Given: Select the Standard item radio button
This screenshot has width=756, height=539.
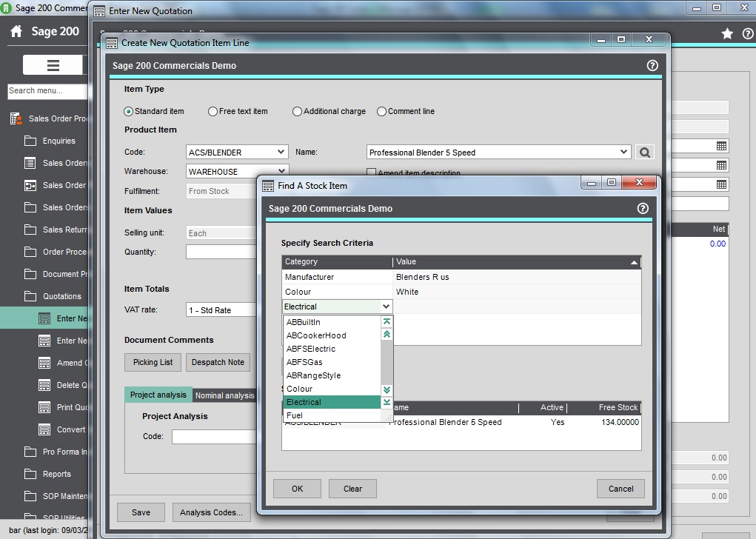Looking at the screenshot, I should click(128, 111).
